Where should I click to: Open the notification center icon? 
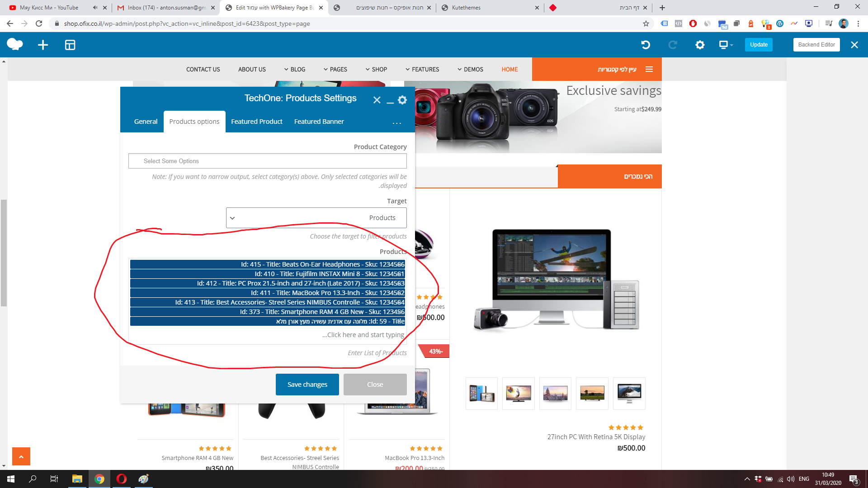[854, 479]
